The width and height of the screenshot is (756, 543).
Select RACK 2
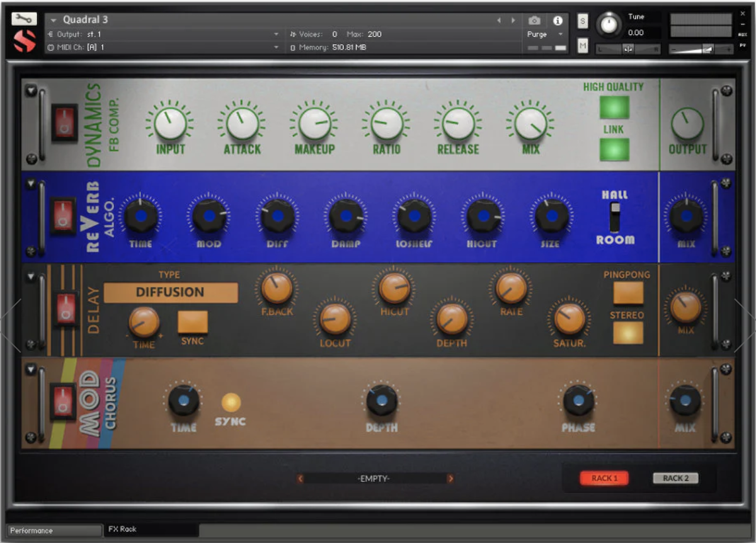(x=675, y=478)
